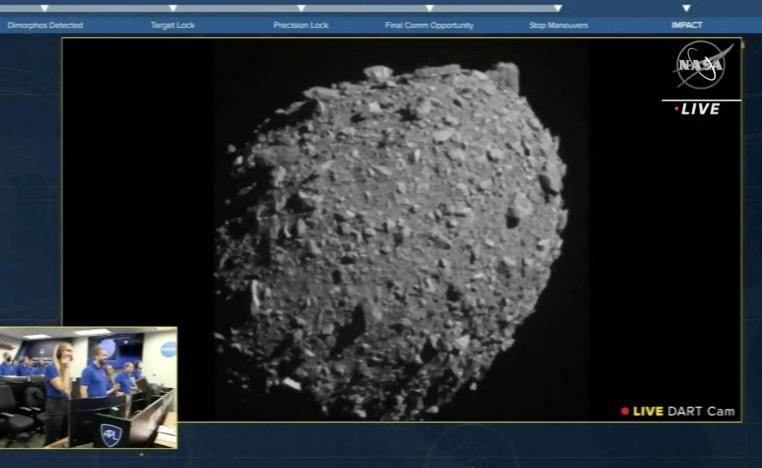The width and height of the screenshot is (762, 468).
Task: Click the LIVE DART Cam label
Action: [x=678, y=411]
